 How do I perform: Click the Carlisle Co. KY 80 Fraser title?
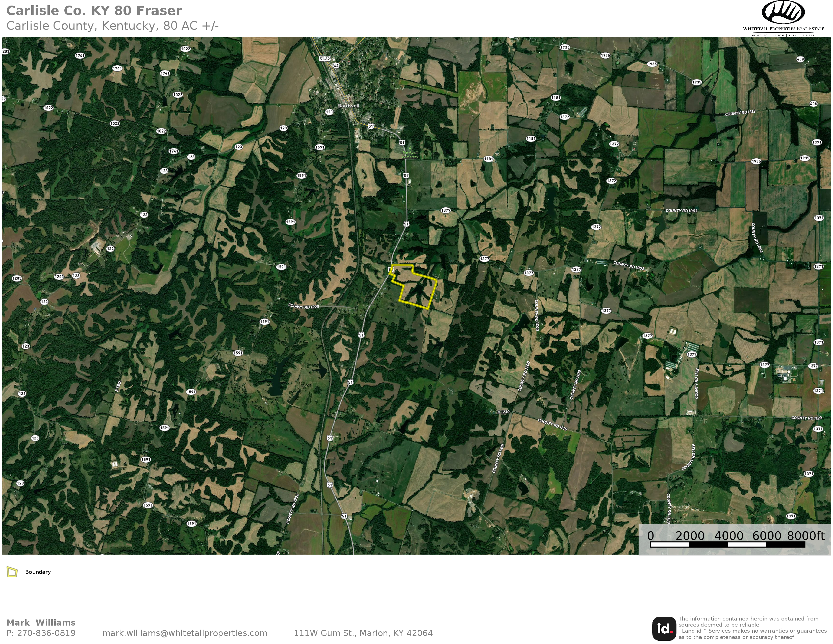94,11
